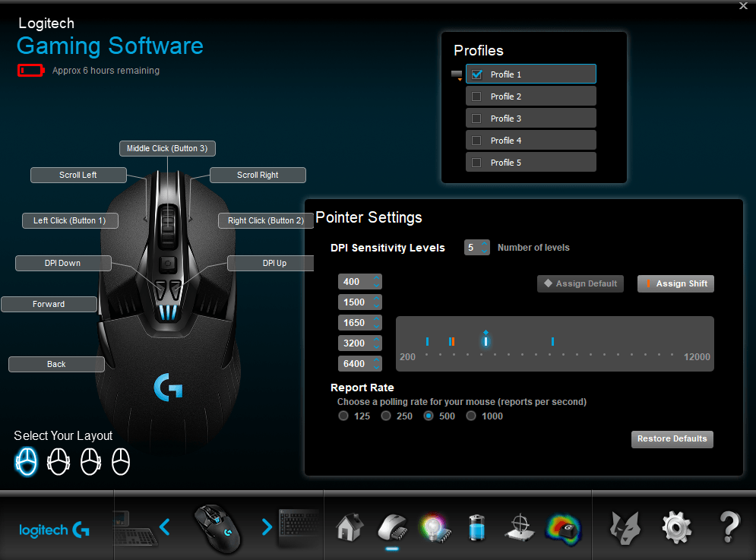
Task: Go to next device with right arrow
Action: pos(267,527)
